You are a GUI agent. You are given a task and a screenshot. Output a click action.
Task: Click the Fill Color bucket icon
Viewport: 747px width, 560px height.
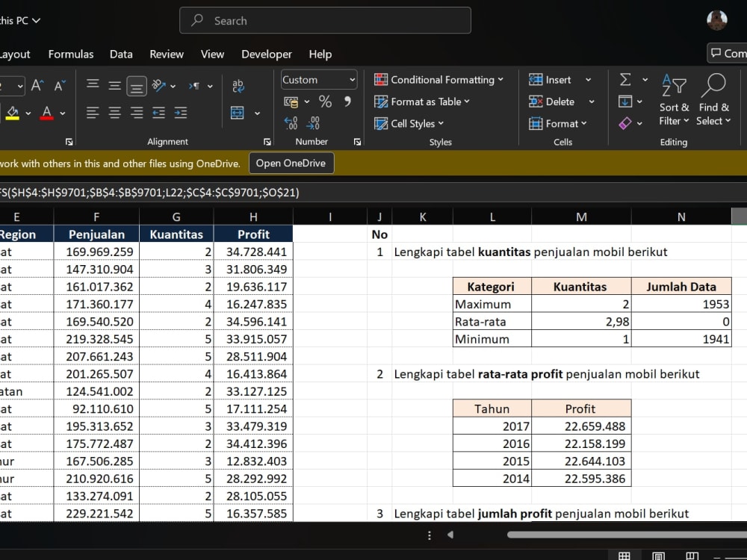[13, 113]
